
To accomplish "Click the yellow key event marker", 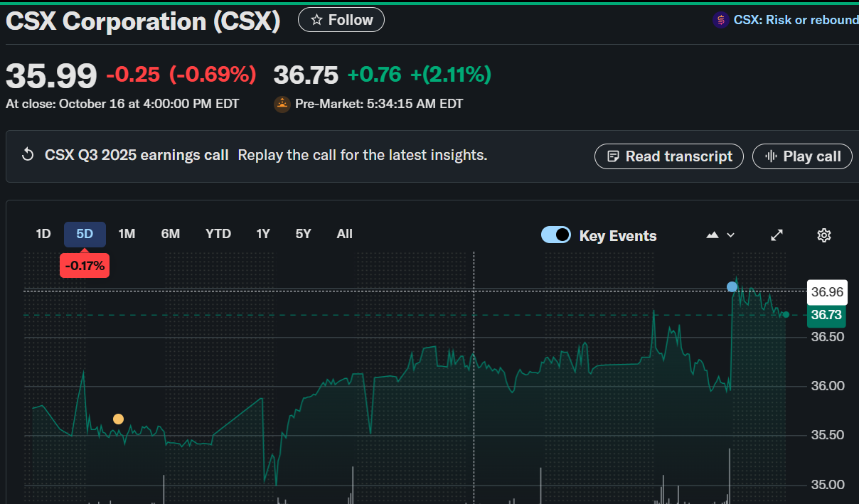I will (x=118, y=419).
